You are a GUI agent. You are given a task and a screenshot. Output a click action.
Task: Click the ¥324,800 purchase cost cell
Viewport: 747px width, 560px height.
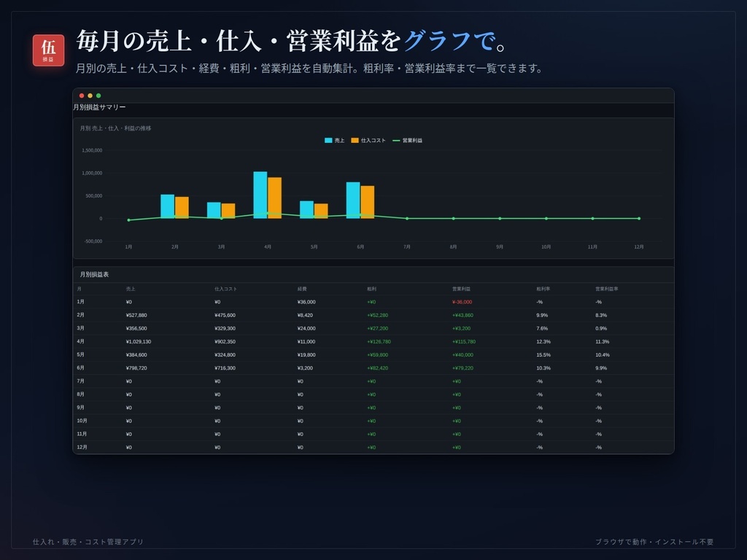coord(225,355)
